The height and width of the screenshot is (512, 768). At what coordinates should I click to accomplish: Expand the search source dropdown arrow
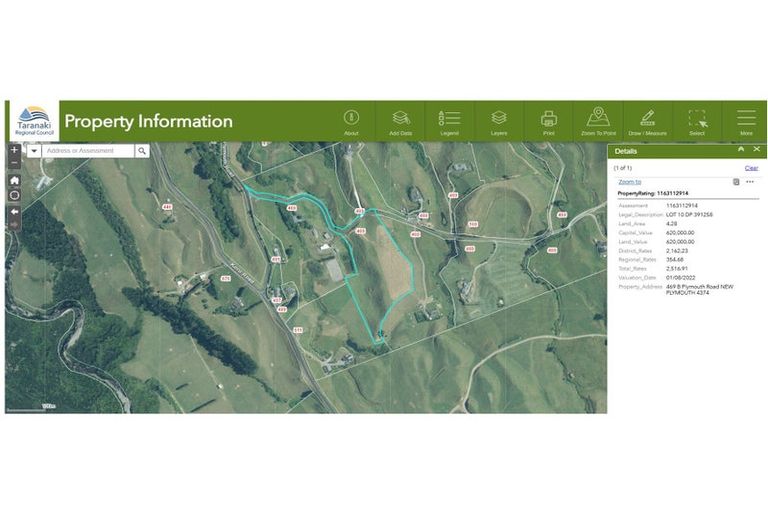[34, 151]
